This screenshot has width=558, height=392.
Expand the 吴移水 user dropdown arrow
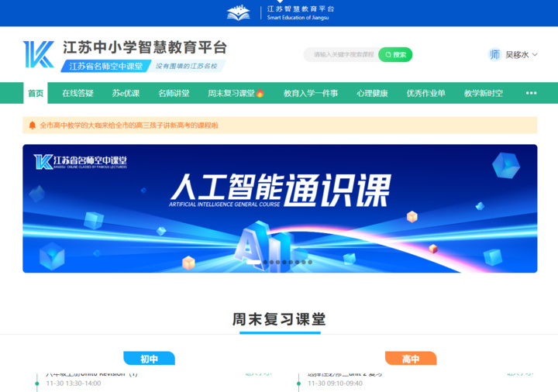pyautogui.click(x=535, y=55)
